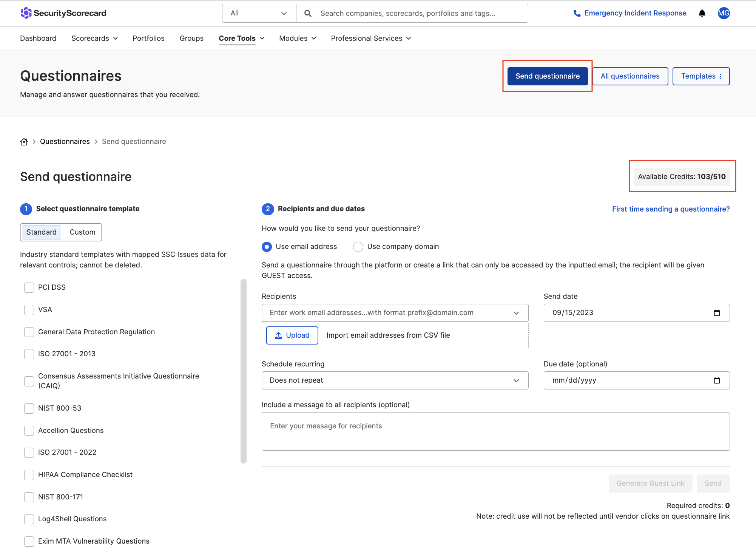
Task: Click Upload to import emails from CSV
Action: 292,335
